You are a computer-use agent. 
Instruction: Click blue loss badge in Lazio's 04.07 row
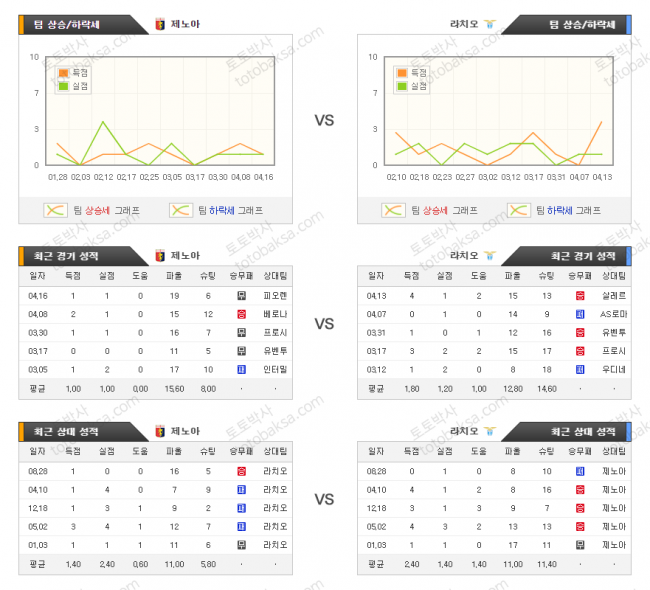click(x=580, y=314)
